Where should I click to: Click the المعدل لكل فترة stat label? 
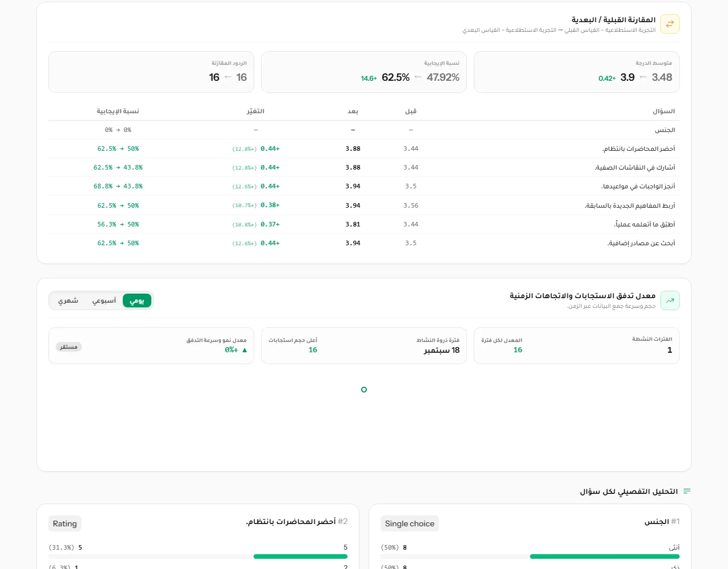[x=502, y=340]
